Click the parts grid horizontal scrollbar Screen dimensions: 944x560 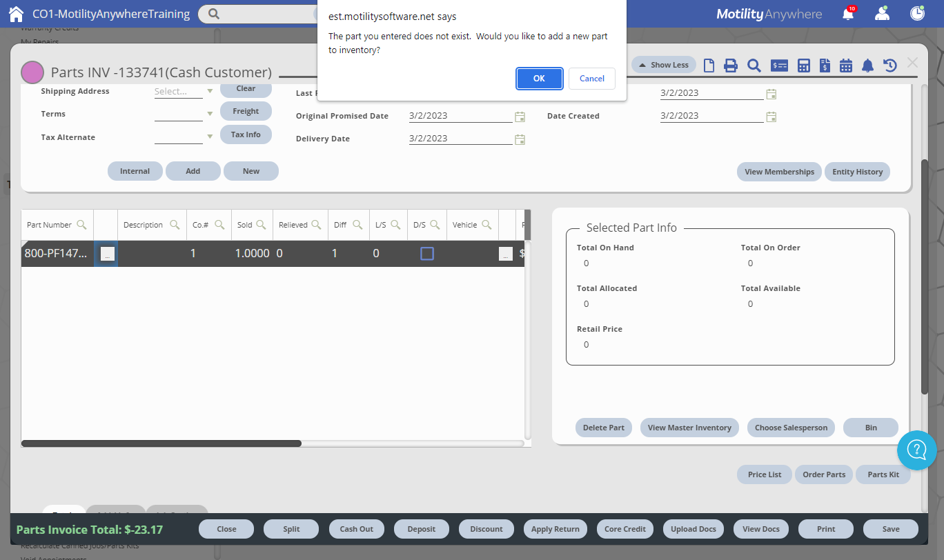(x=161, y=443)
